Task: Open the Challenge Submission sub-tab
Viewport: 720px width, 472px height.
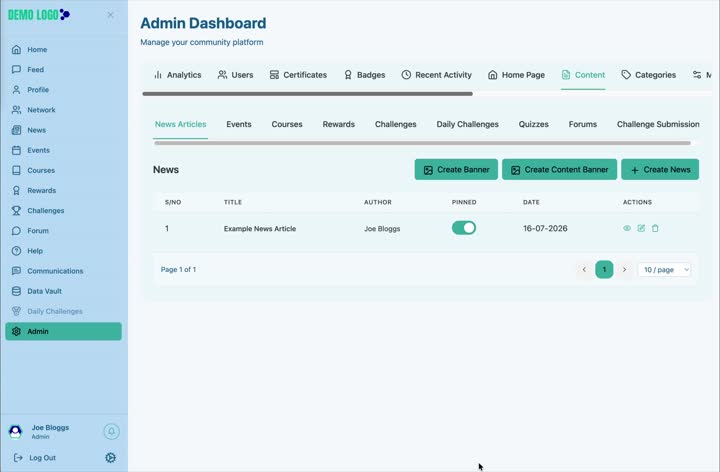Action: (x=658, y=124)
